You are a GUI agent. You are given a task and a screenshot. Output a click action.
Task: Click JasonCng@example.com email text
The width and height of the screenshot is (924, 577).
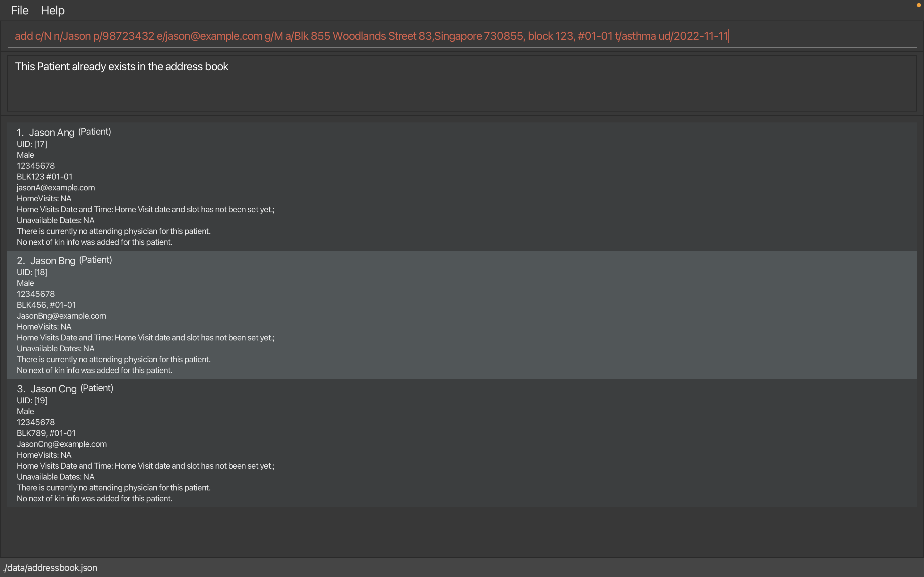pos(62,444)
